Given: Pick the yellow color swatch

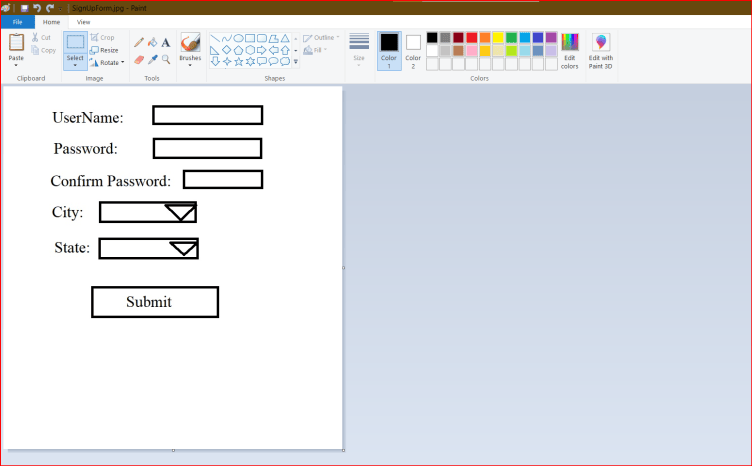Looking at the screenshot, I should [498, 37].
